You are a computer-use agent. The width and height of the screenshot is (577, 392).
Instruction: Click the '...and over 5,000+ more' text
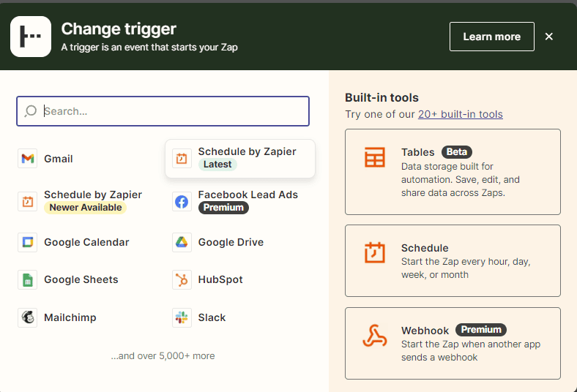point(163,355)
